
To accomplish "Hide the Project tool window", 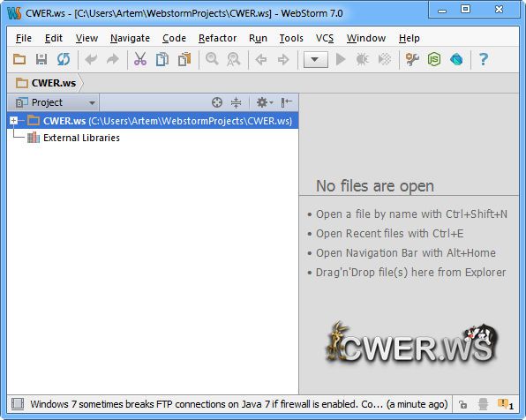I will click(286, 102).
